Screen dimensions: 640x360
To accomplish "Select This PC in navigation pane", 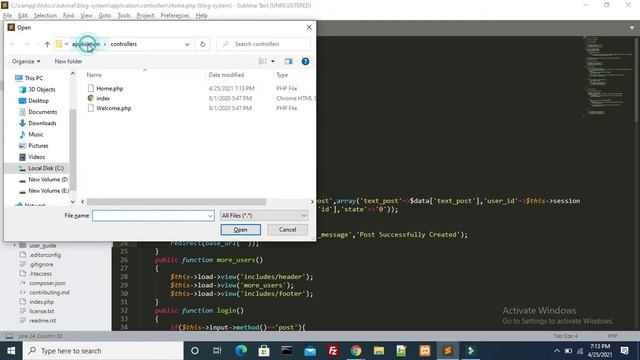I will (x=33, y=78).
